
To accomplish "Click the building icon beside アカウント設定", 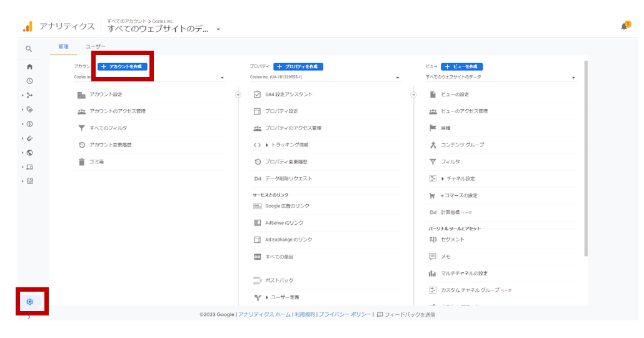I will point(82,95).
